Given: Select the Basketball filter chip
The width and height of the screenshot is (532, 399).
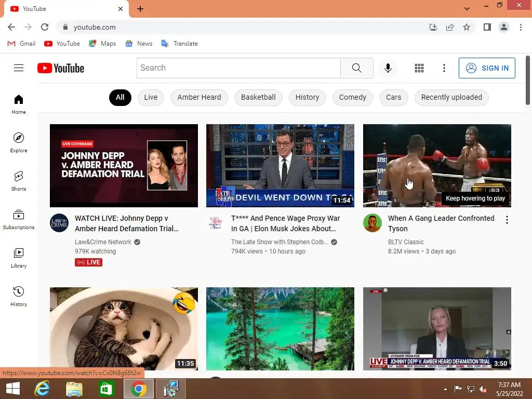Looking at the screenshot, I should 258,97.
